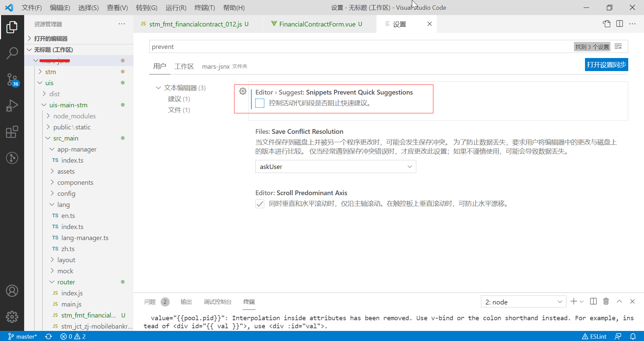
Task: Clear the settings search filter icon
Action: (619, 46)
